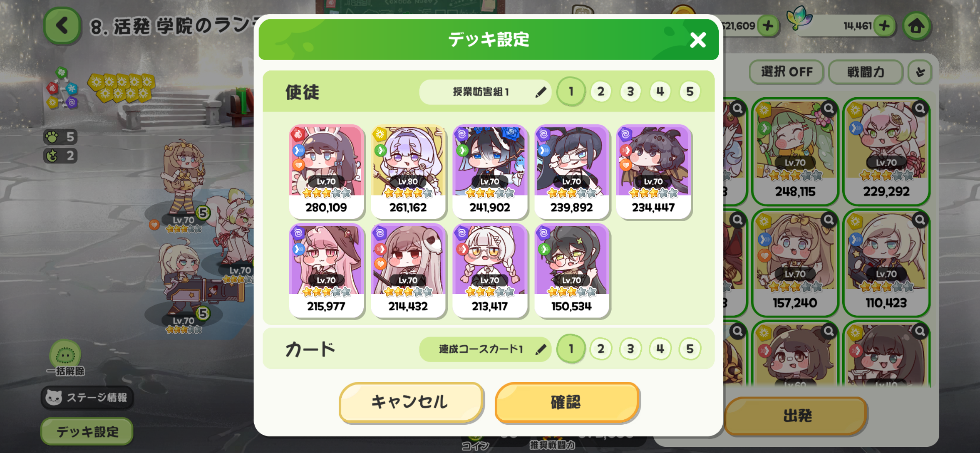The image size is (980, 453).
Task: Click the pencil icon to rename 授業妨害組1
Action: (541, 92)
